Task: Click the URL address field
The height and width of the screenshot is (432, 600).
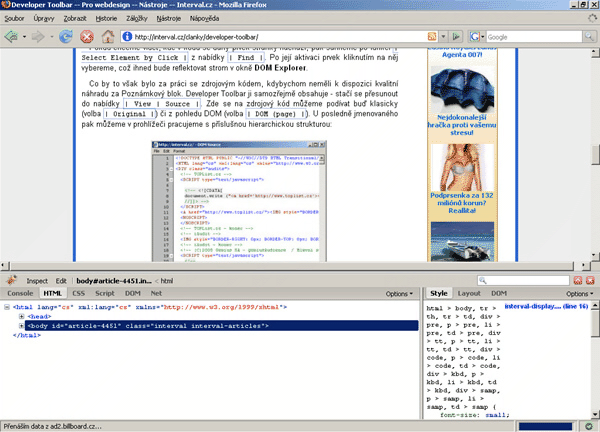Action: (x=279, y=37)
